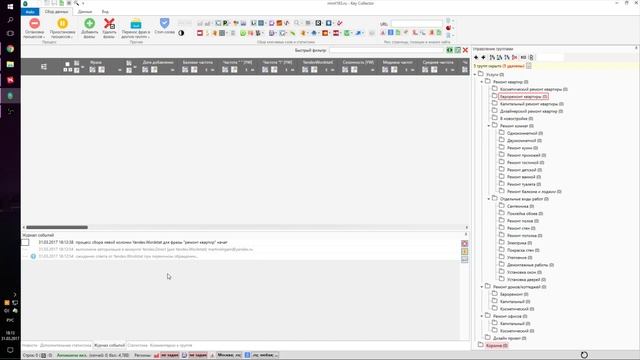640x360 pixels.
Task: Select the Евроремонт квартиры group
Action: coord(524,97)
